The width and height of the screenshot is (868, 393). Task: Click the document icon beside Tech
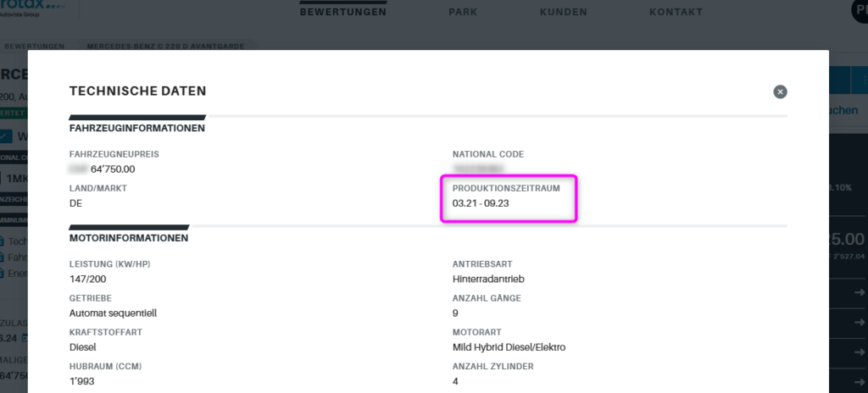coord(3,242)
